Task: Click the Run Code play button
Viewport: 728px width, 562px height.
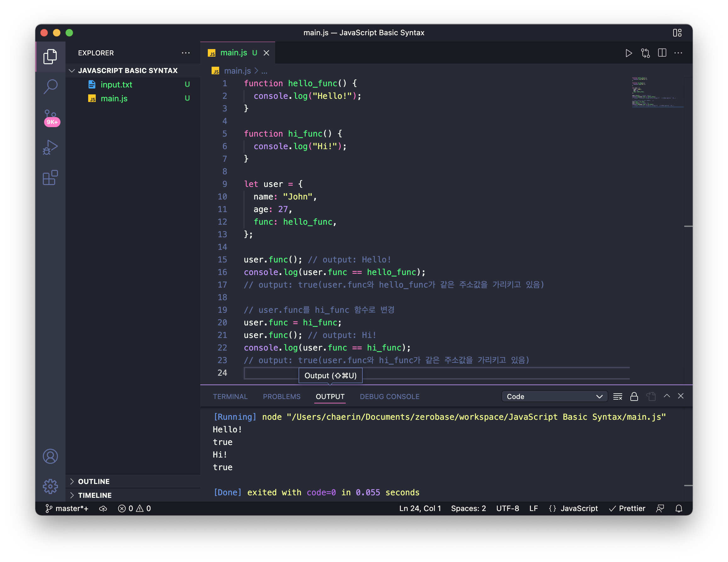Action: click(x=628, y=53)
